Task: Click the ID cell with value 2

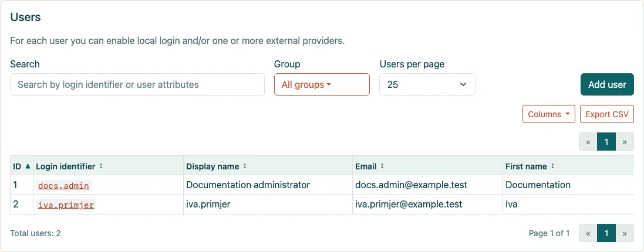Action: pyautogui.click(x=22, y=204)
